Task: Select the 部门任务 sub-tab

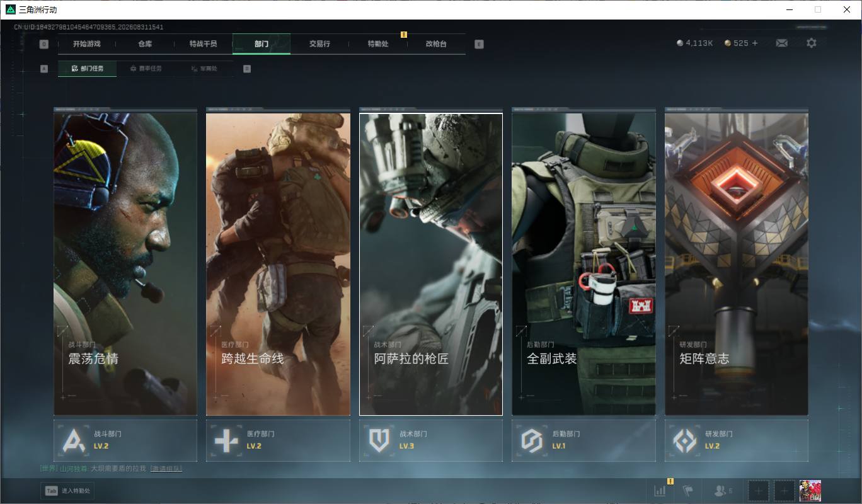Action: [x=87, y=69]
